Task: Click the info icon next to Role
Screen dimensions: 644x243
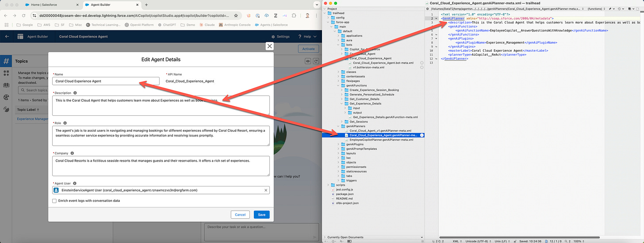Action: pyautogui.click(x=65, y=123)
